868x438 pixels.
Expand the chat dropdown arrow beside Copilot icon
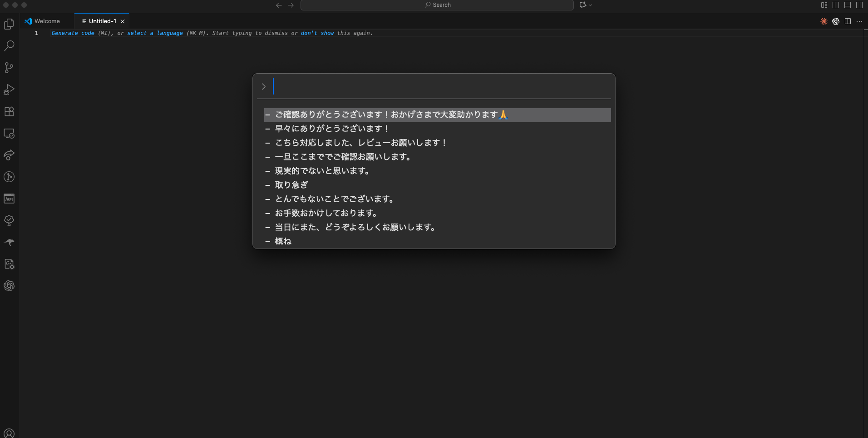[x=590, y=5]
